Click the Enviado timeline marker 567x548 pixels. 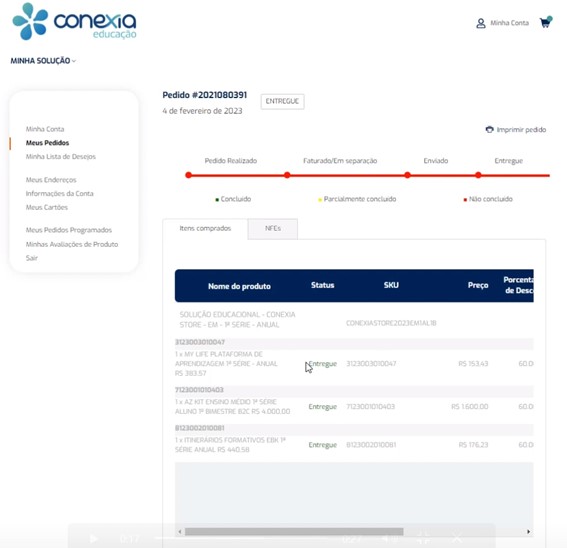[408, 175]
